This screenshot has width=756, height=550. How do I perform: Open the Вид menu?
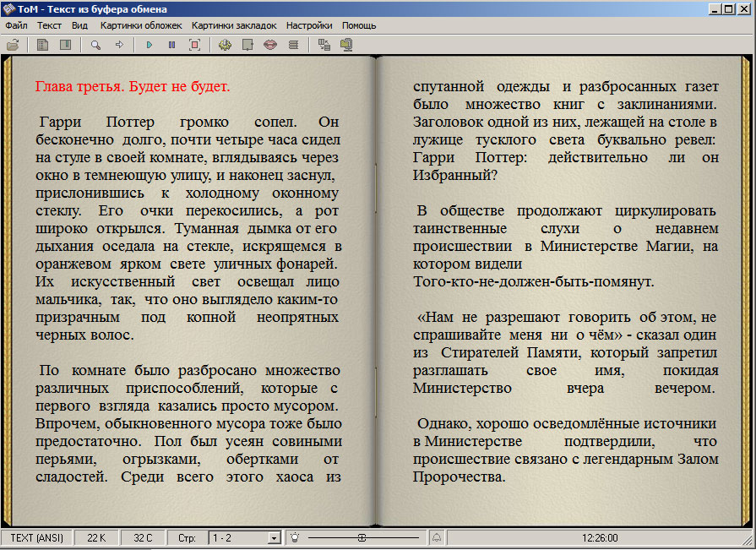point(79,25)
